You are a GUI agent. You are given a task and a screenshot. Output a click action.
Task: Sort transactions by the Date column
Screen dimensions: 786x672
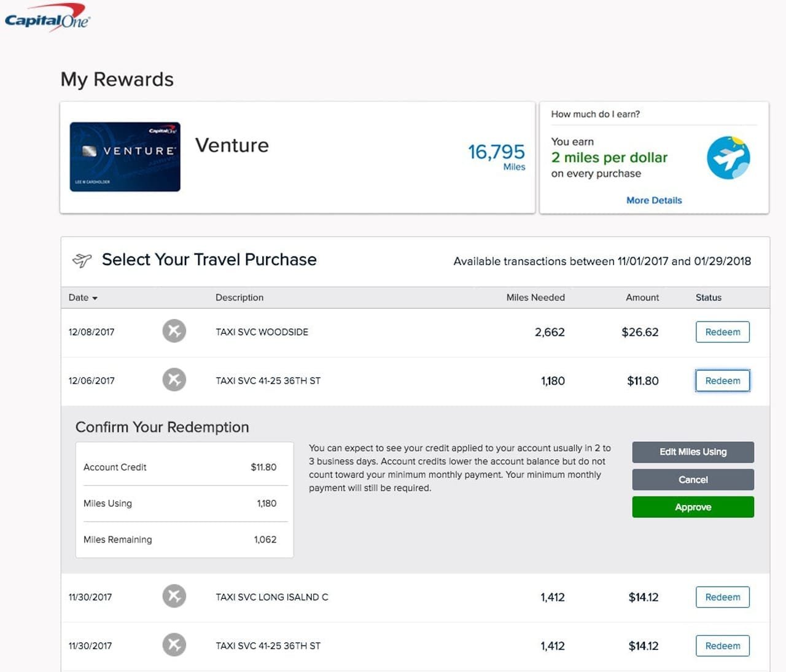click(79, 298)
